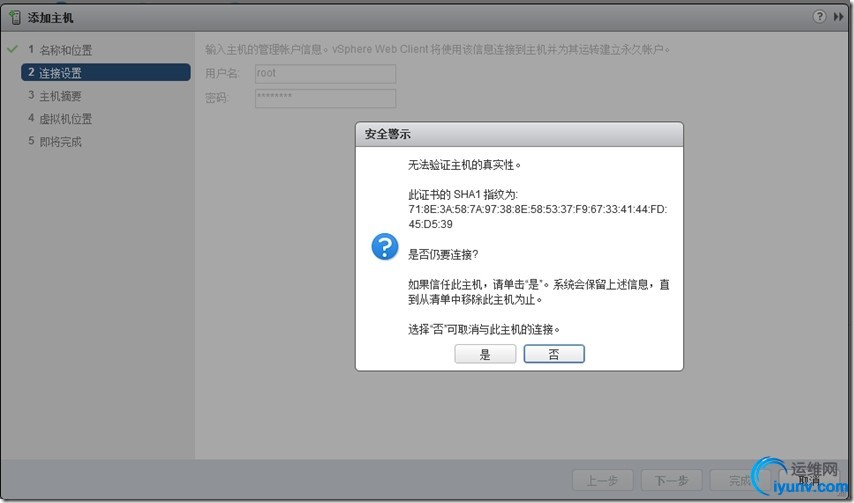
Task: Click the 密码 password field
Action: [x=325, y=99]
